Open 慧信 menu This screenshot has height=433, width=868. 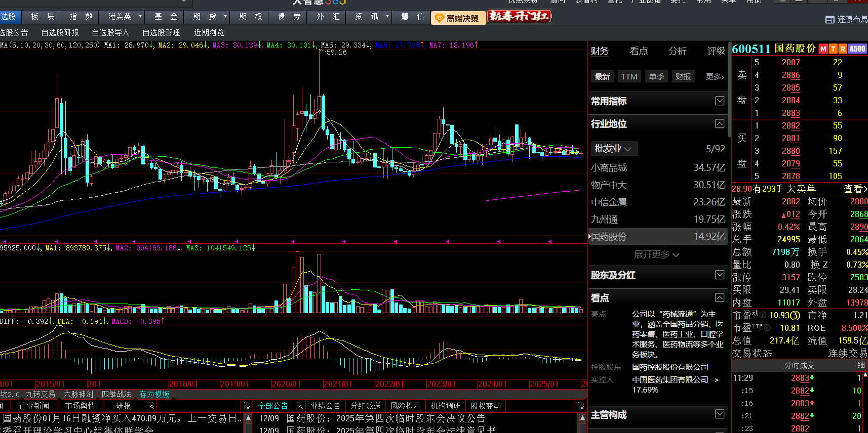[413, 17]
